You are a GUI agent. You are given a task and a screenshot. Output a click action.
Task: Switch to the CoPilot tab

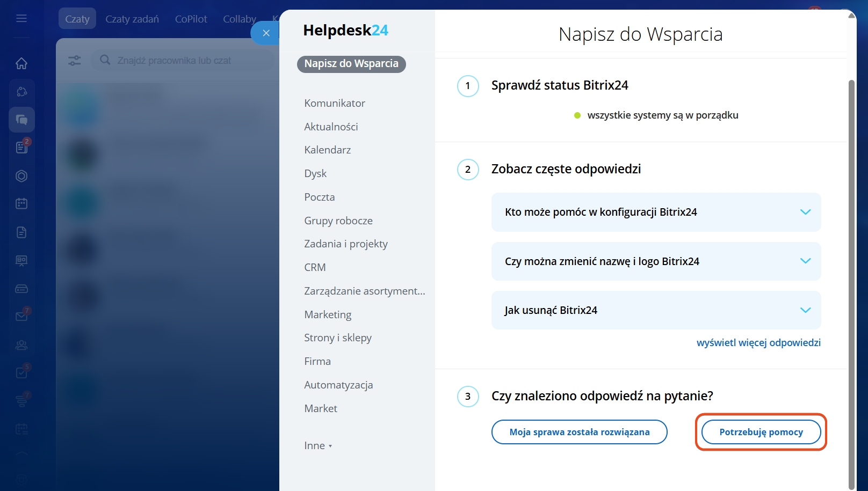[191, 19]
